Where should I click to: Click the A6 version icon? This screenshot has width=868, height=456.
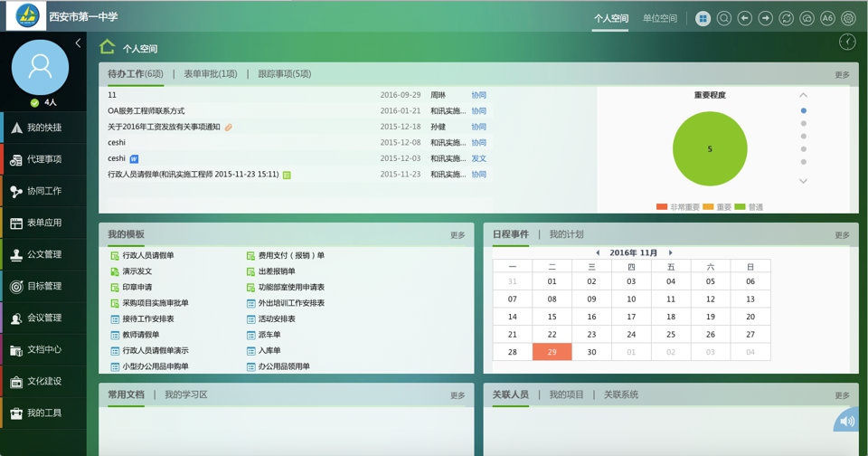tap(827, 18)
